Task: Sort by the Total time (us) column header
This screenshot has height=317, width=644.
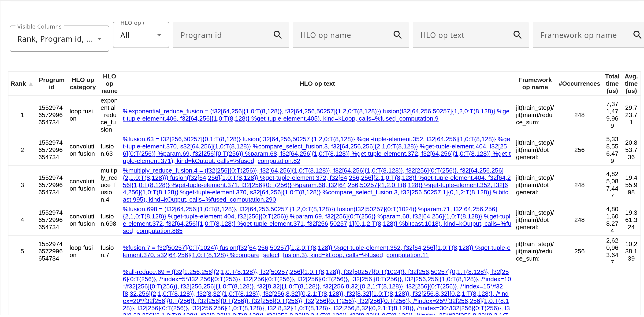Action: click(612, 83)
